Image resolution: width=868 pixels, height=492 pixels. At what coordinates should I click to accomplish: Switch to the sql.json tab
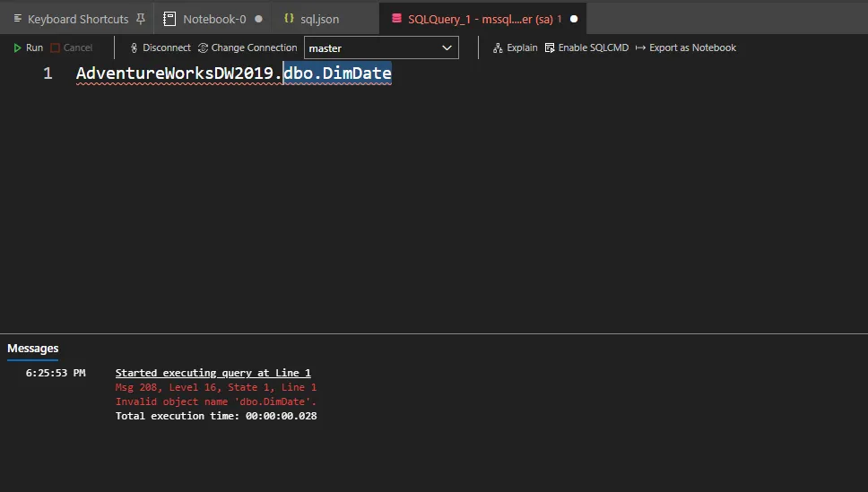click(x=319, y=19)
